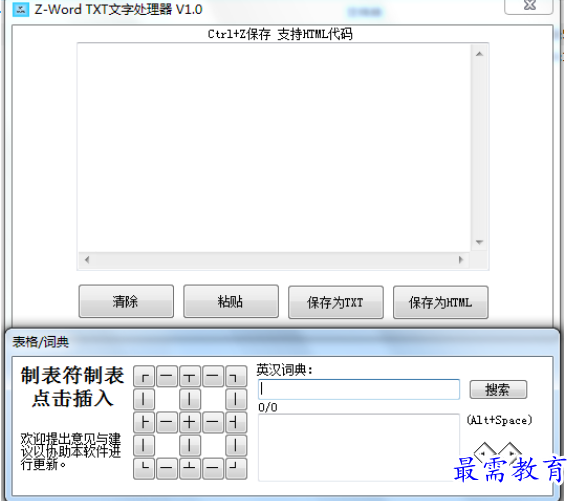Viewport: 575px width, 501px height.
Task: Click the horizontal scrollbar left arrow
Action: [x=87, y=260]
